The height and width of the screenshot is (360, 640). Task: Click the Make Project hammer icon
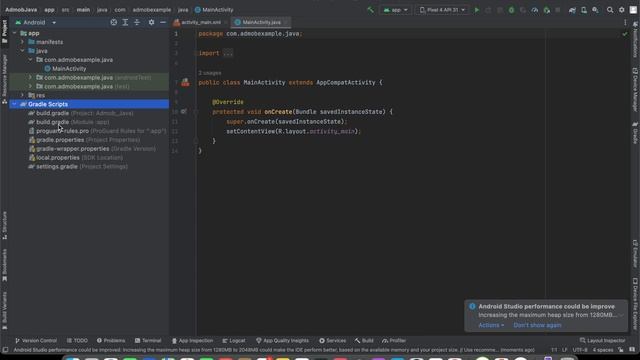tap(371, 10)
